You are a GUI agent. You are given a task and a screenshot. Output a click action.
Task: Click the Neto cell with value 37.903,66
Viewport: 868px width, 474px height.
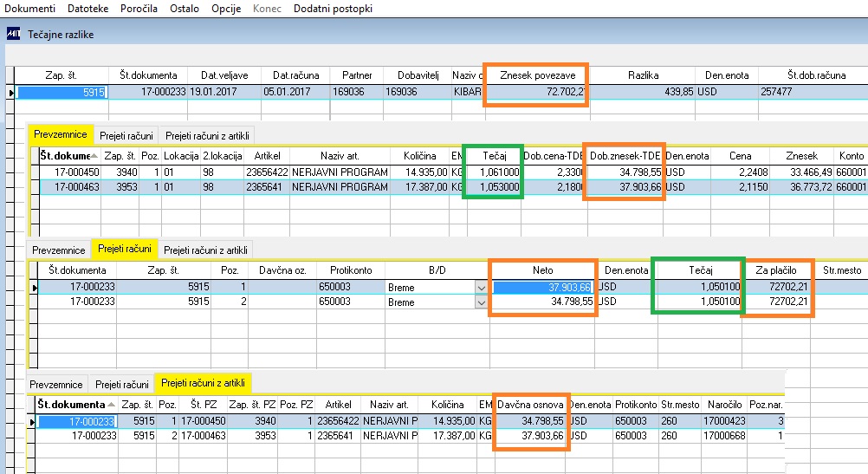542,288
